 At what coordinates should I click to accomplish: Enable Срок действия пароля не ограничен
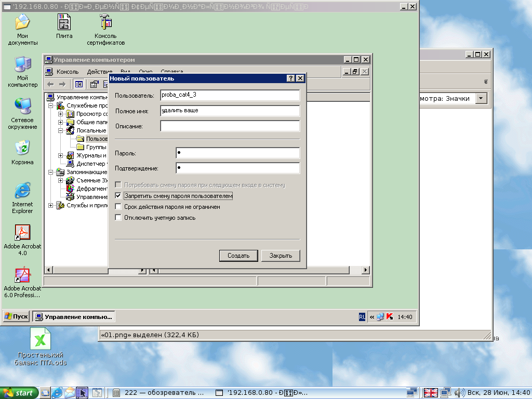118,207
